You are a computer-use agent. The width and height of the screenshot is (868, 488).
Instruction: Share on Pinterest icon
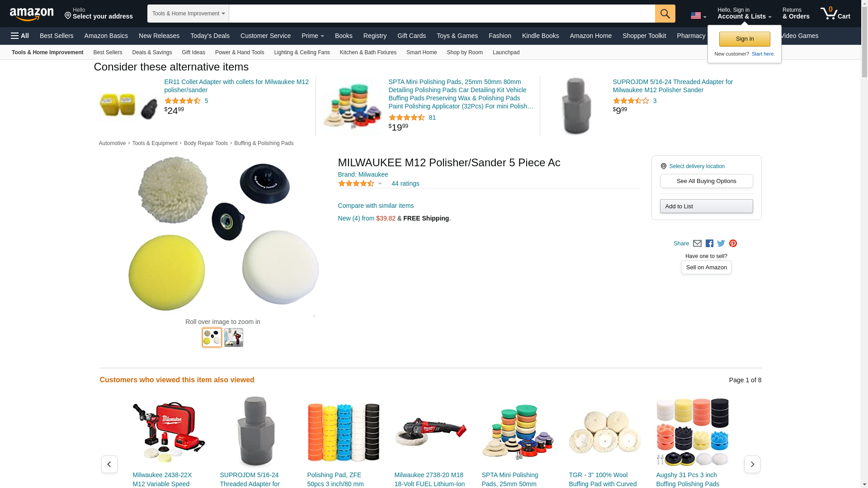(x=733, y=244)
